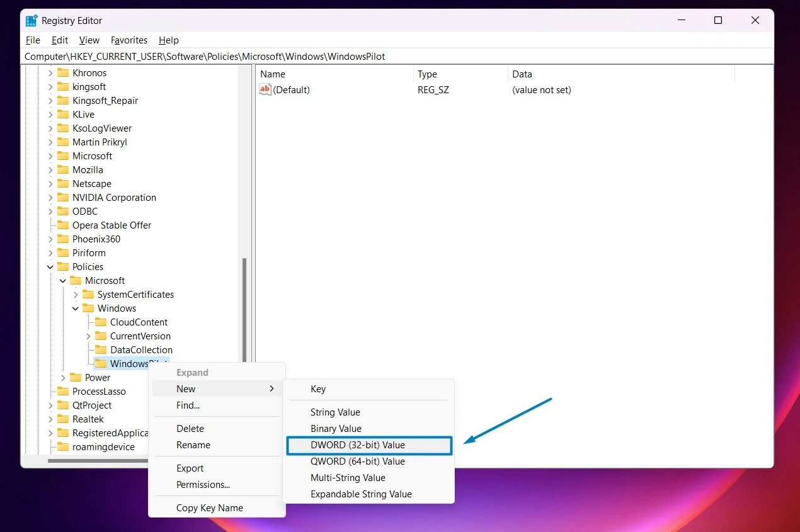Expand the SystemCertificates key
This screenshot has height=532, width=800.
pos(76,294)
